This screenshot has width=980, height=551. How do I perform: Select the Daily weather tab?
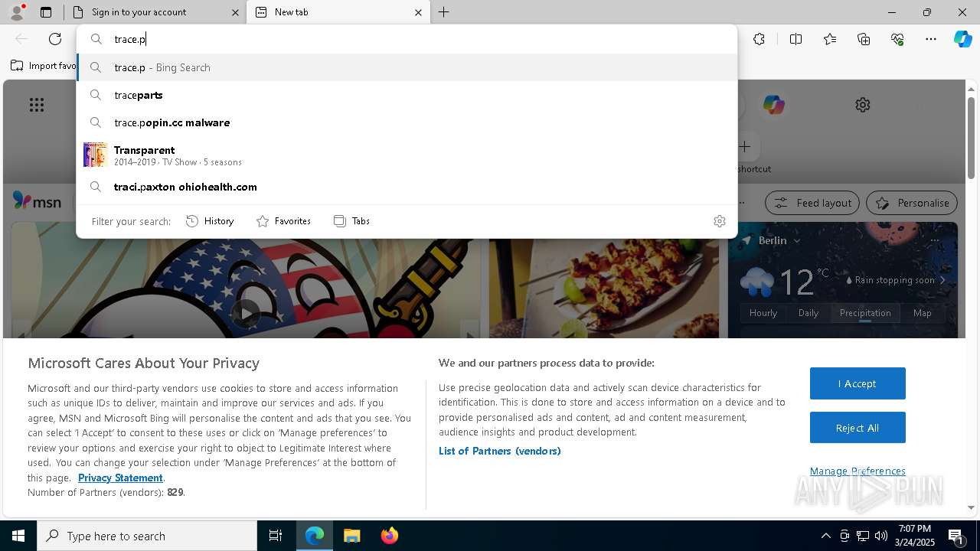pos(808,313)
